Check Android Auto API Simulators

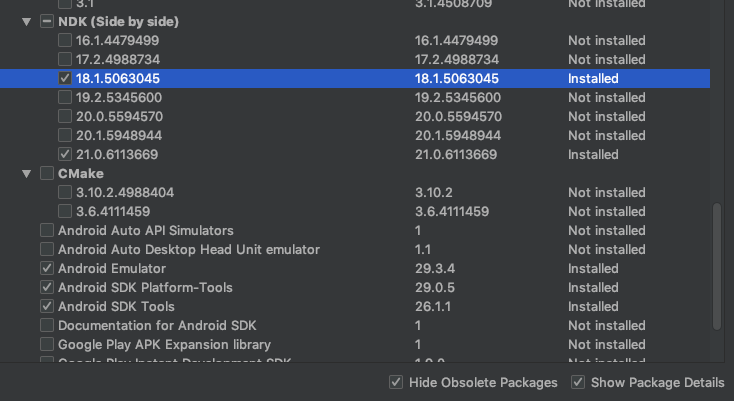(x=47, y=230)
